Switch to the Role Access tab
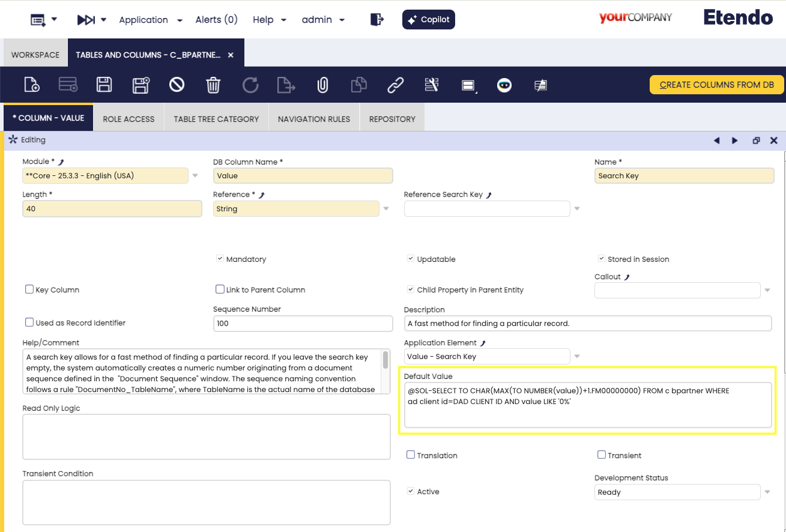The width and height of the screenshot is (786, 532). point(128,119)
